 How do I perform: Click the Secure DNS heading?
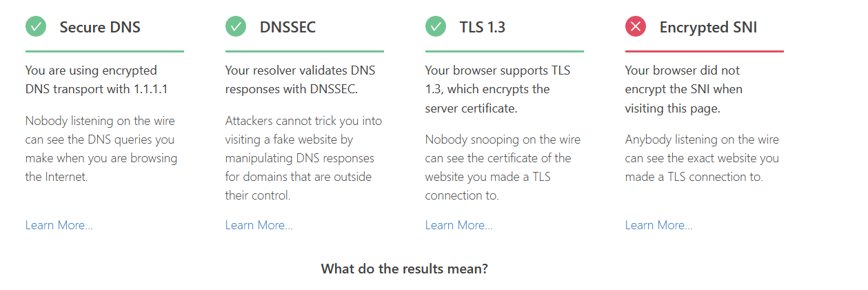[100, 28]
